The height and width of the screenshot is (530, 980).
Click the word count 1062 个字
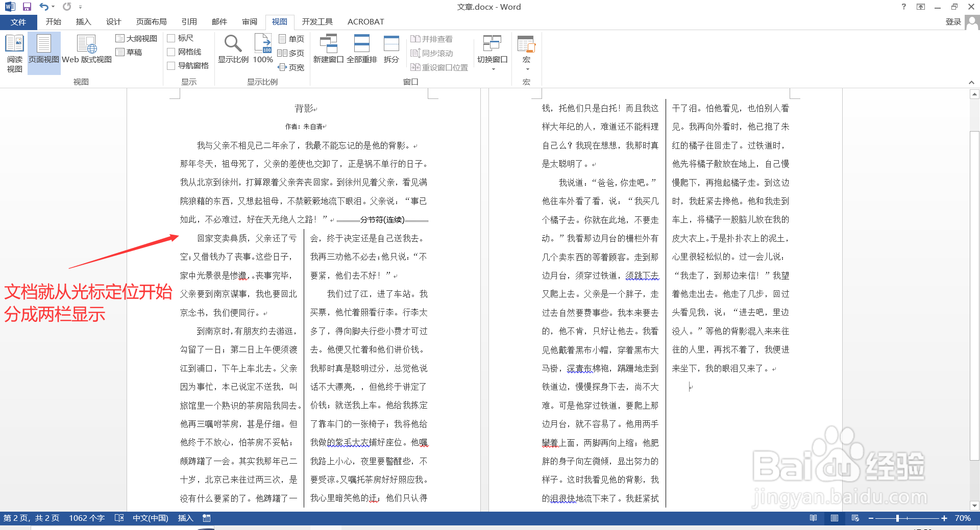(87, 518)
